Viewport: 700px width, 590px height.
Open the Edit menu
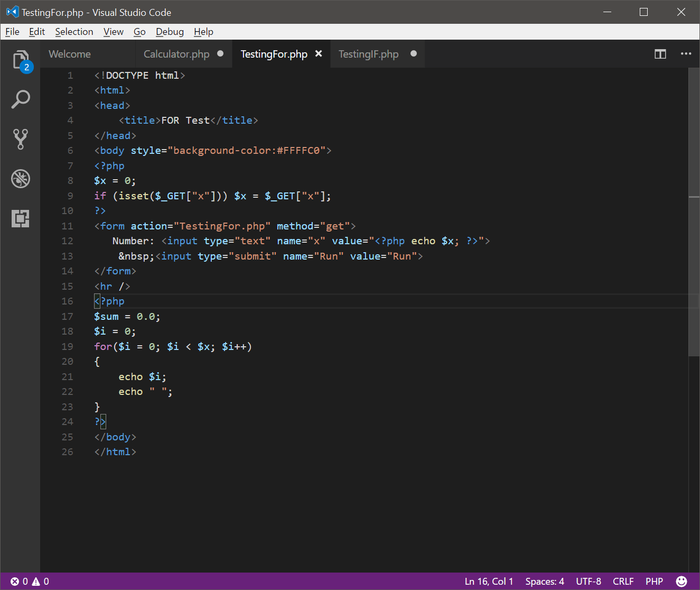coord(37,32)
